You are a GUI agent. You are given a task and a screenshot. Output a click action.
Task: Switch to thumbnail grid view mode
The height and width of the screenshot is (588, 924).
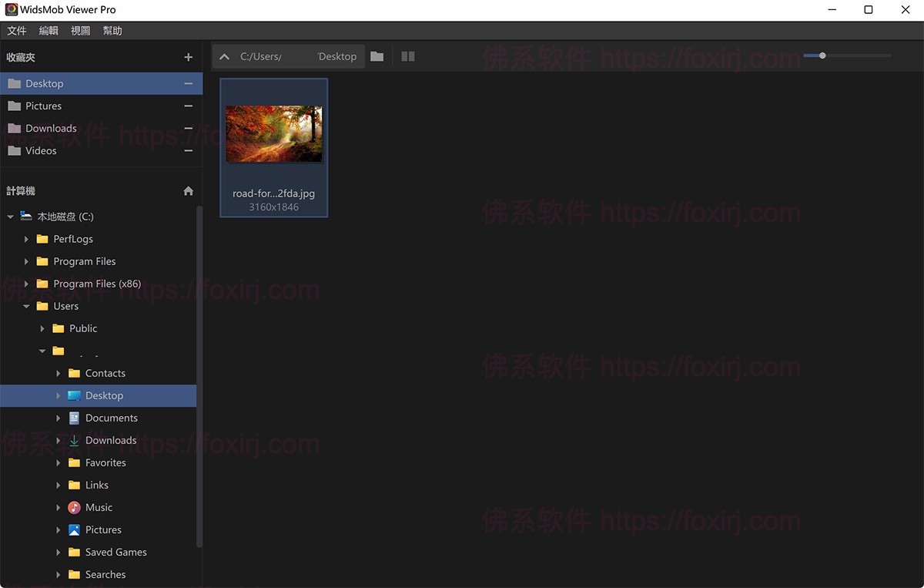(x=407, y=56)
